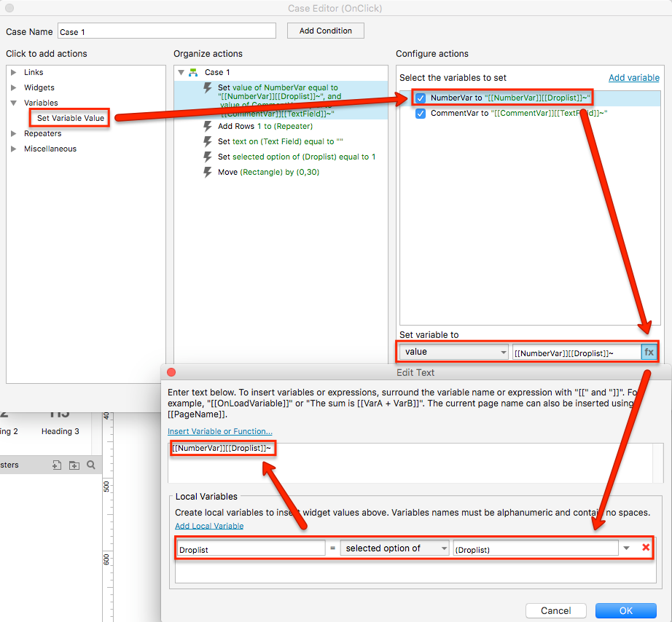Click the Add Condition button
Screen dimensions: 672x622
pos(325,31)
